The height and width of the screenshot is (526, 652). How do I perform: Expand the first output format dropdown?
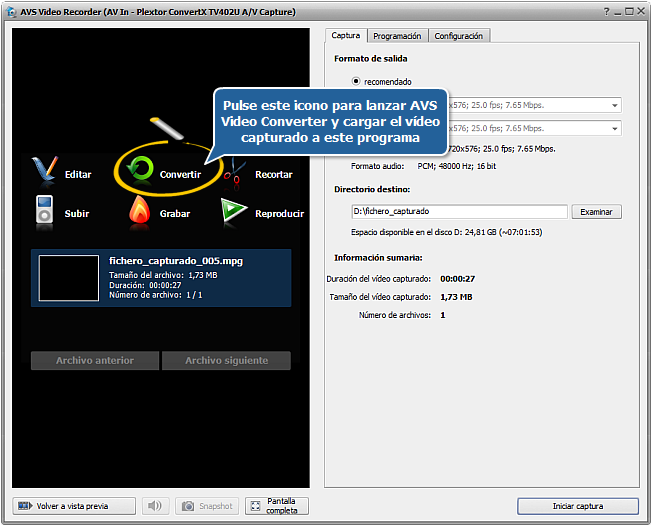615,105
